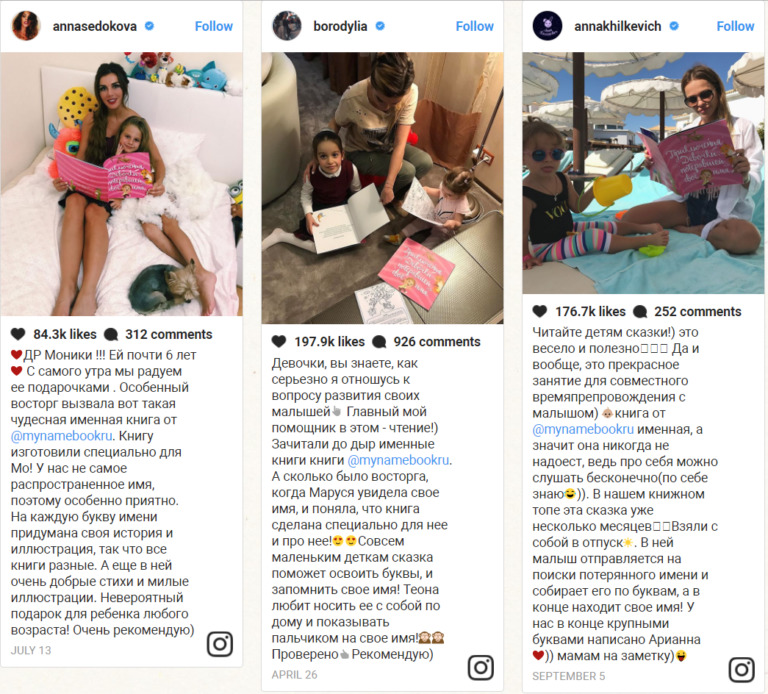Open @mynamebookru mention in borodylia caption
This screenshot has width=768, height=694.
[x=398, y=460]
